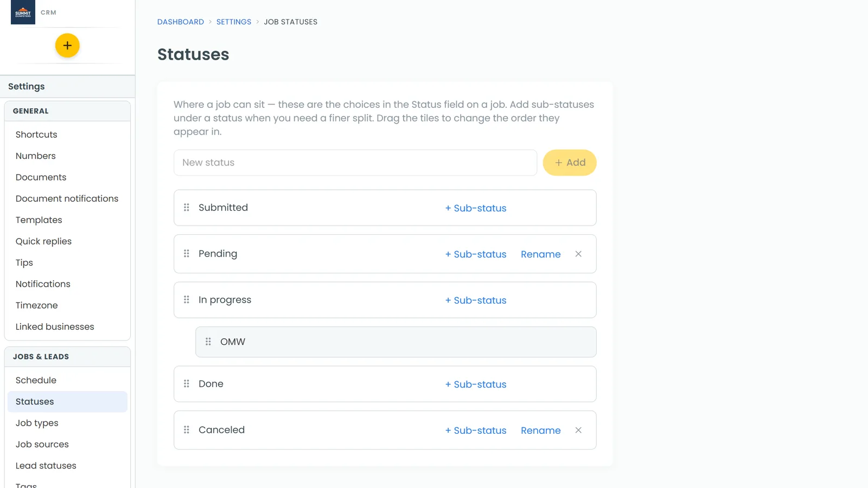Open Templates settings
Image resolution: width=868 pixels, height=488 pixels.
[68, 220]
